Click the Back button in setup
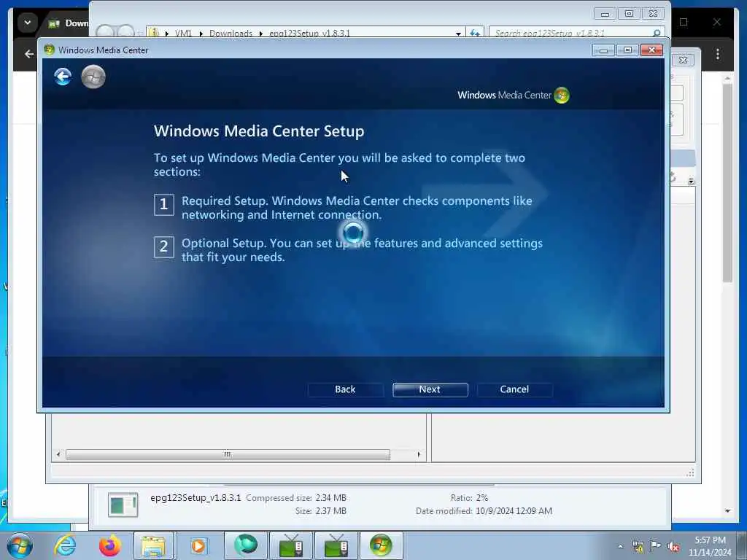The image size is (747, 560). point(345,389)
